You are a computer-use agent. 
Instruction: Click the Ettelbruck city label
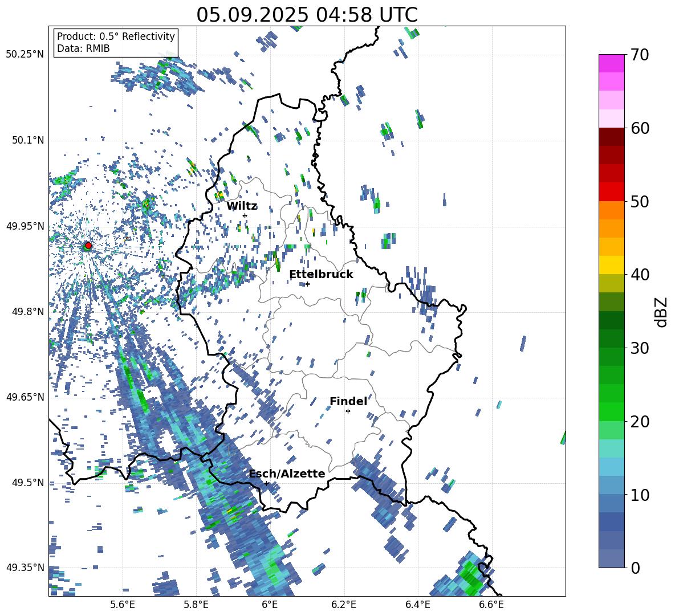pos(321,275)
